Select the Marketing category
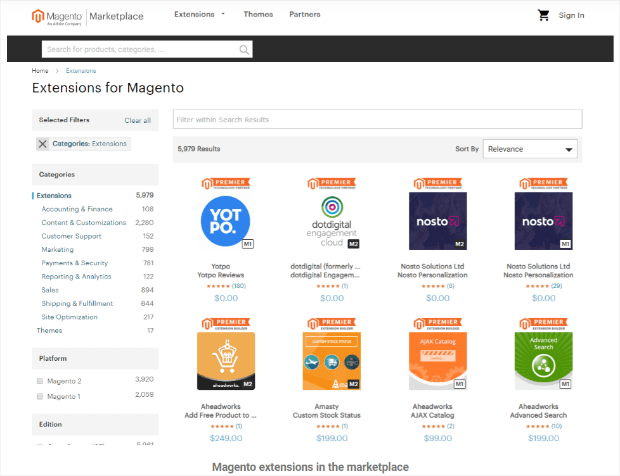 (x=58, y=249)
